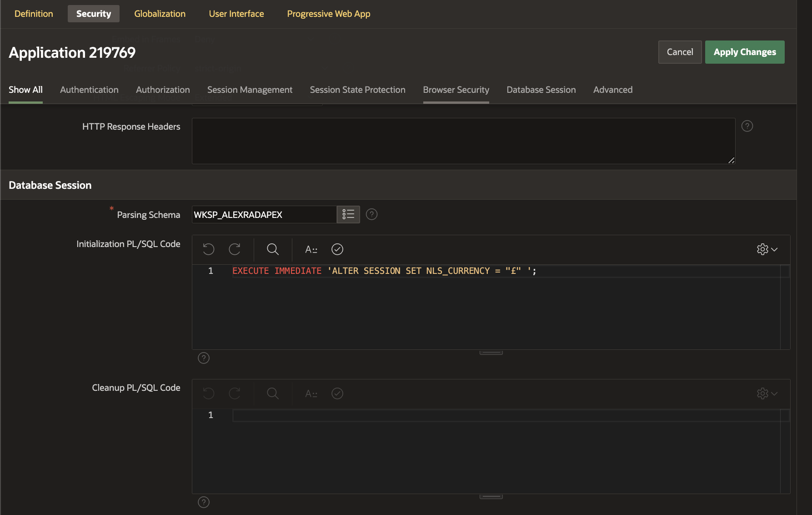Toggle autocomplete in Initialization PL/SQL Code editor
Image resolution: width=812 pixels, height=515 pixels.
311,249
